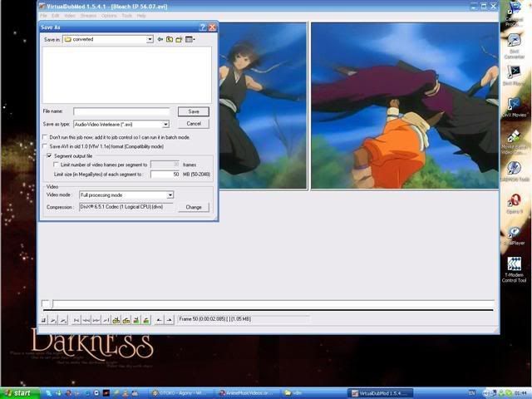This screenshot has height=399, width=532.
Task: Click the frame position status text
Action: tap(214, 319)
